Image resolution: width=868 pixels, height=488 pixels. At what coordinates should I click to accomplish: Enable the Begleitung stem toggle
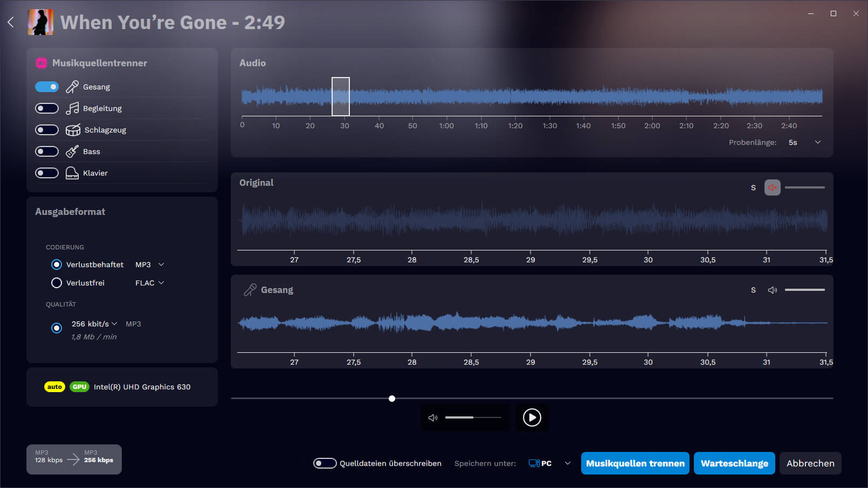tap(47, 108)
